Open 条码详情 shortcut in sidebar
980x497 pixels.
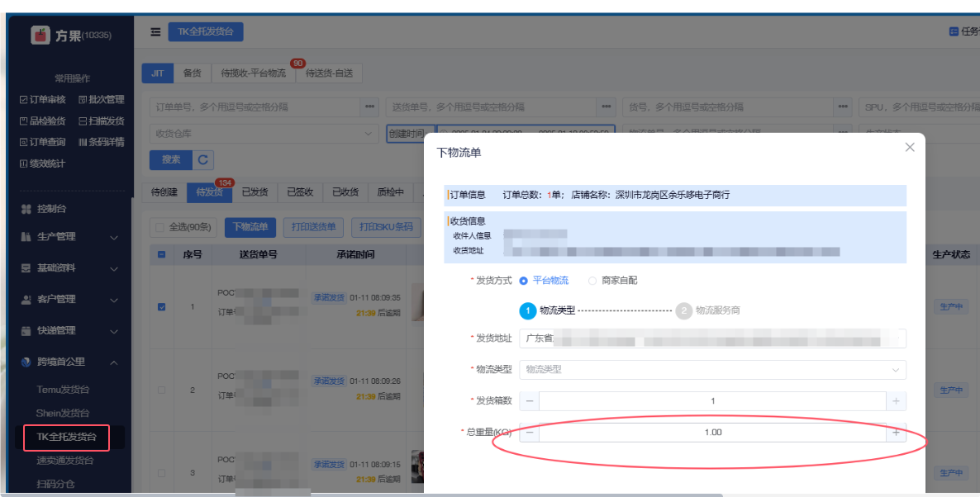[x=102, y=142]
